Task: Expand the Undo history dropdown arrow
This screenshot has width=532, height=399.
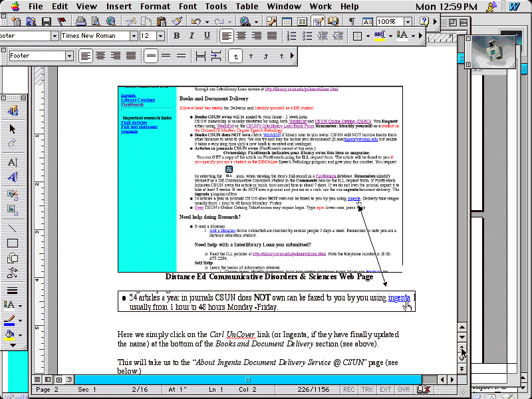Action: (207, 22)
